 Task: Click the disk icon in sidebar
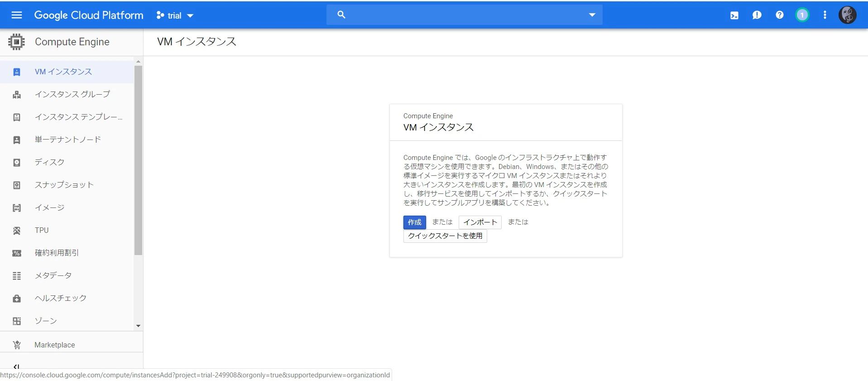(x=17, y=163)
